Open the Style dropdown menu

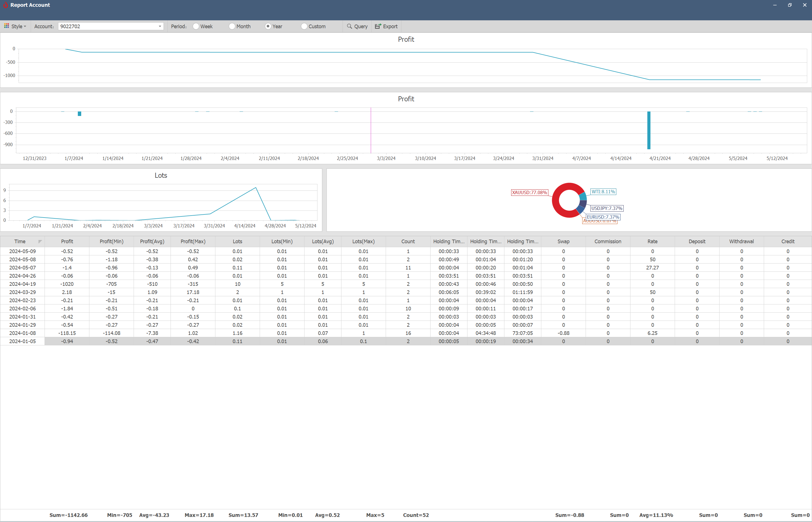(x=16, y=27)
